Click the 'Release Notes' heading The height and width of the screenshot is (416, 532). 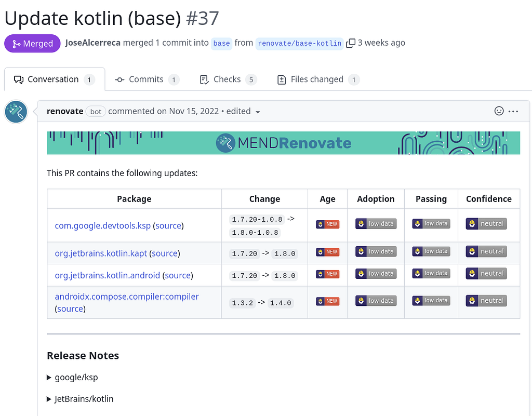pyautogui.click(x=83, y=355)
